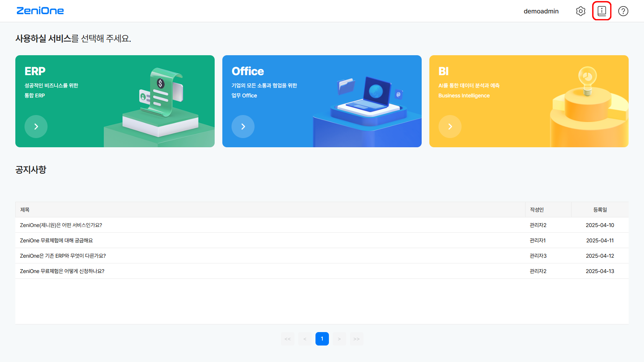644x362 pixels.
Task: Open notice 'ZeniOne(제니원)은 어떤 서비스인가요?'
Action: tap(61, 225)
